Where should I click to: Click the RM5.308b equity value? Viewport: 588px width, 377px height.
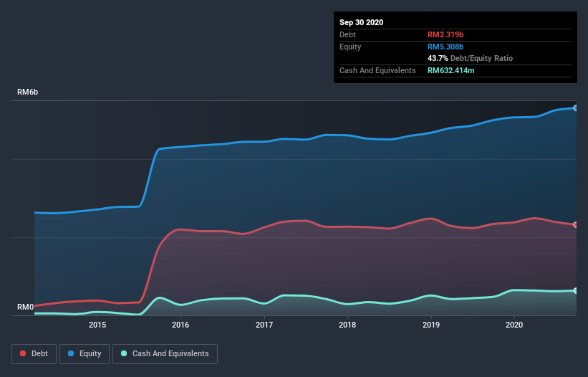(x=445, y=47)
